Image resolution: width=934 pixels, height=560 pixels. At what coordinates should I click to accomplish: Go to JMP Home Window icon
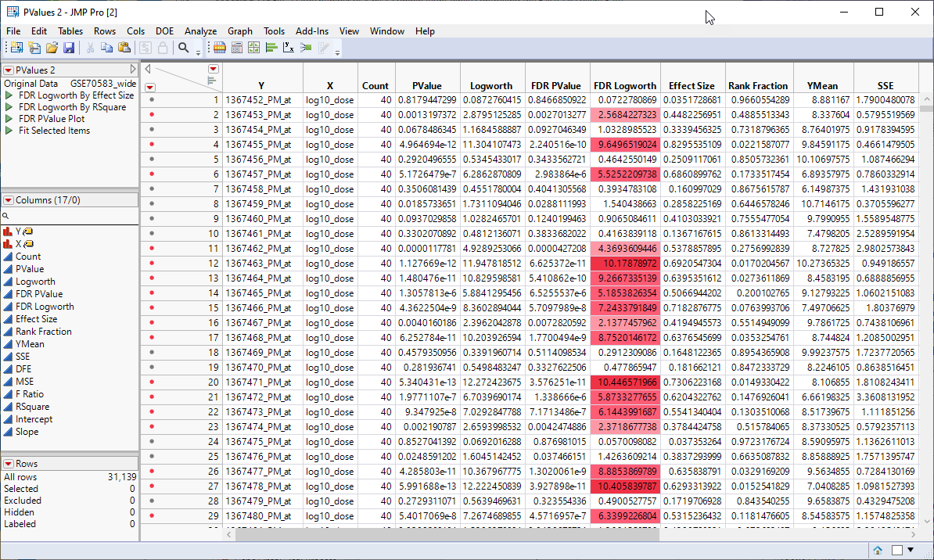878,550
